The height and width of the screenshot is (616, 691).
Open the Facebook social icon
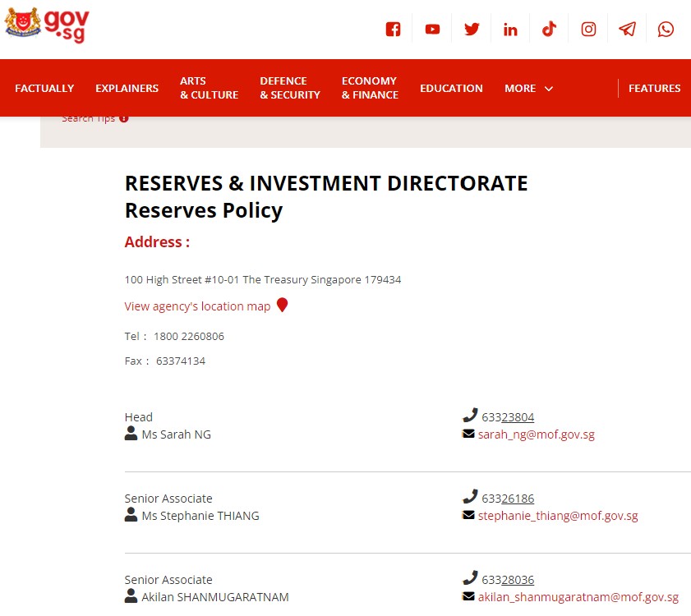pyautogui.click(x=393, y=30)
